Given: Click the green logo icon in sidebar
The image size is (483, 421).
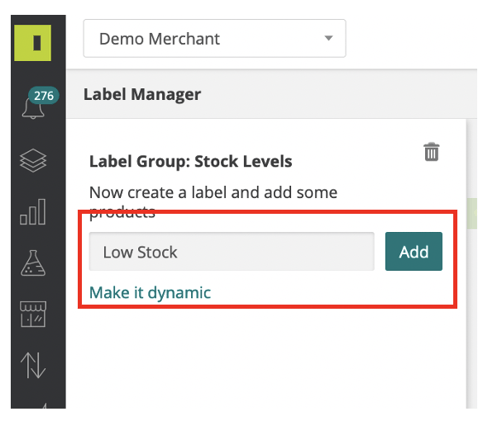Looking at the screenshot, I should click(x=33, y=43).
